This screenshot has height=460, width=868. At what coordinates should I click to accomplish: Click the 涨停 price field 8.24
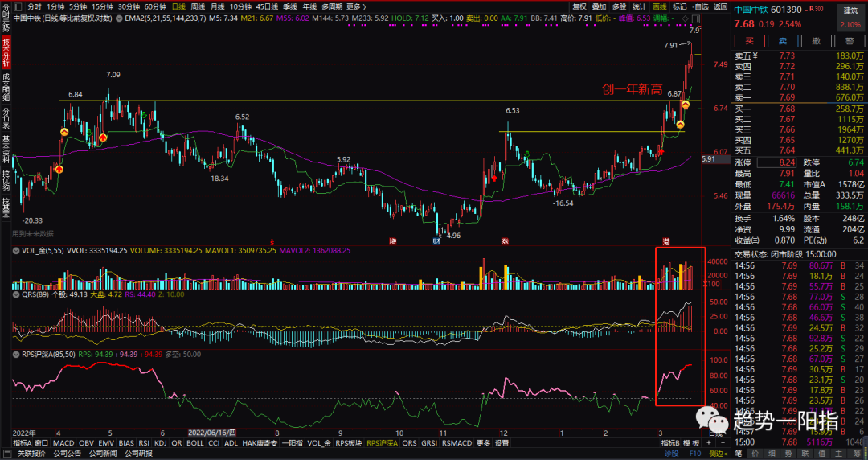[776, 163]
